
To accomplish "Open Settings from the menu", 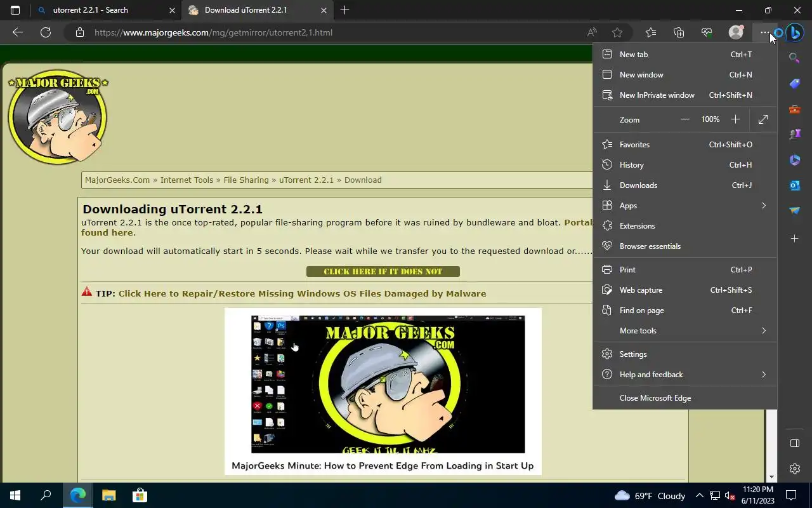I will 685,354.
